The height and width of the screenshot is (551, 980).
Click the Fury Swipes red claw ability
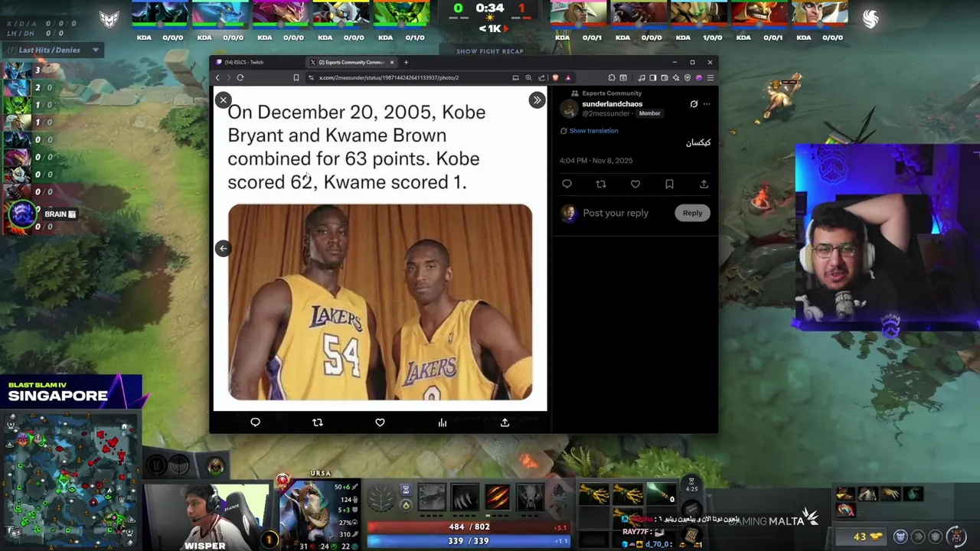click(496, 497)
